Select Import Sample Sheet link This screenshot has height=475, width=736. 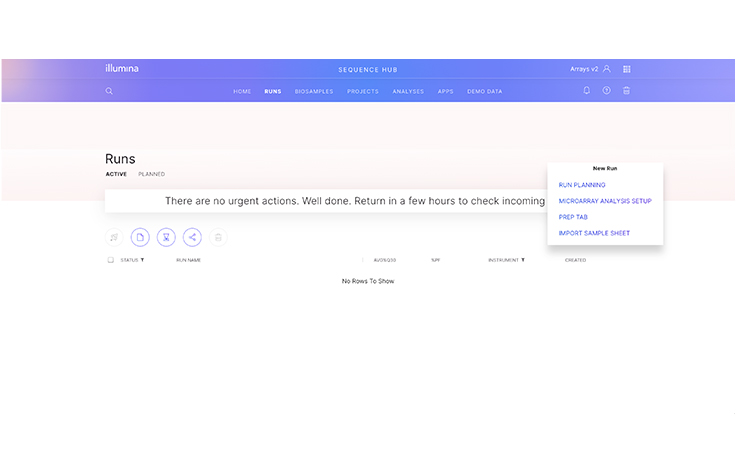tap(594, 233)
